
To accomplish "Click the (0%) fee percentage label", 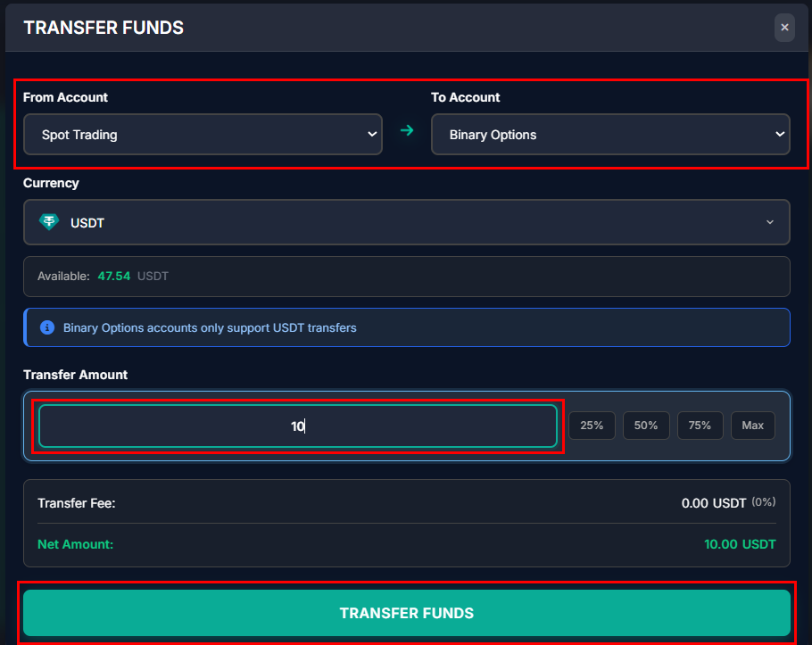I will pyautogui.click(x=763, y=502).
